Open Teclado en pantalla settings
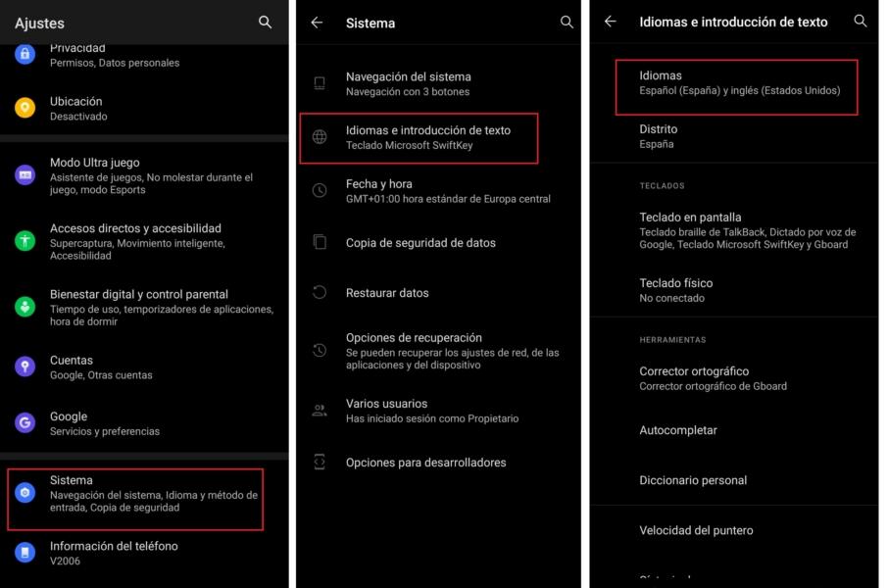 (734, 230)
